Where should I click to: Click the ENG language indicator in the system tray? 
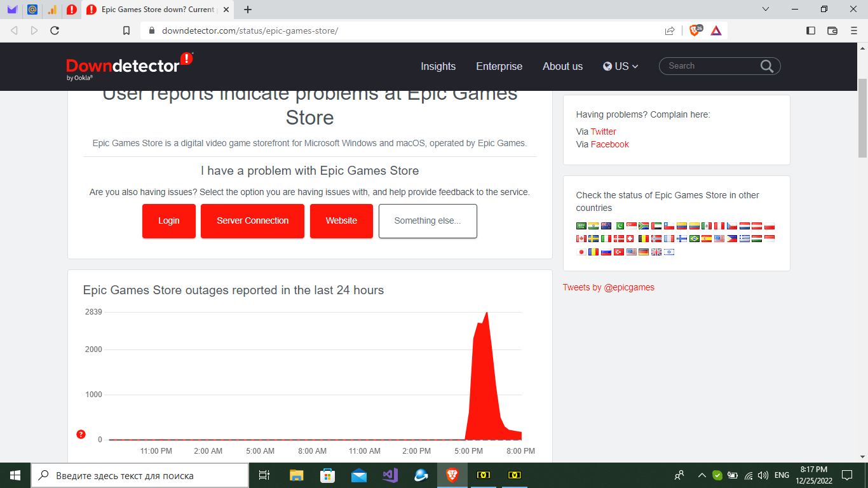(x=782, y=475)
